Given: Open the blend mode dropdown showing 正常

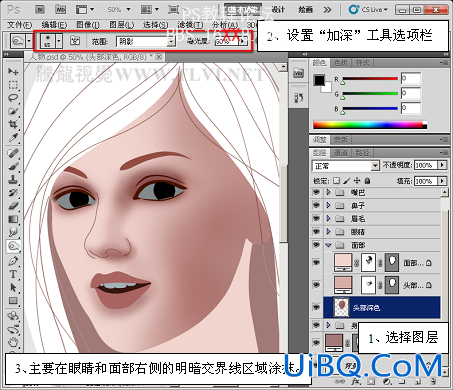Looking at the screenshot, I should (346, 166).
